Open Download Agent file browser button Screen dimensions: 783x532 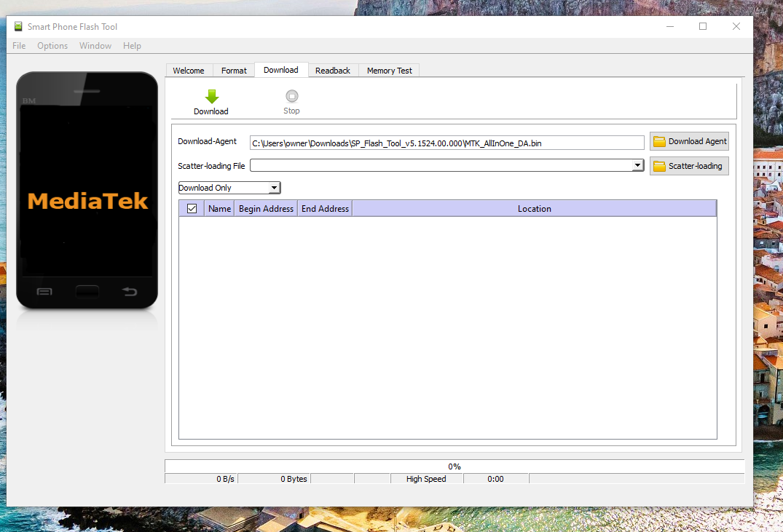tap(689, 141)
